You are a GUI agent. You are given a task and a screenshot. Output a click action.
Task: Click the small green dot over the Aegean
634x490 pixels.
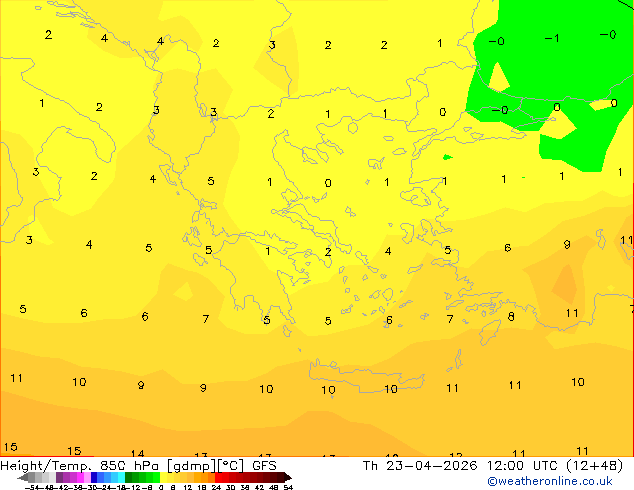click(x=447, y=157)
